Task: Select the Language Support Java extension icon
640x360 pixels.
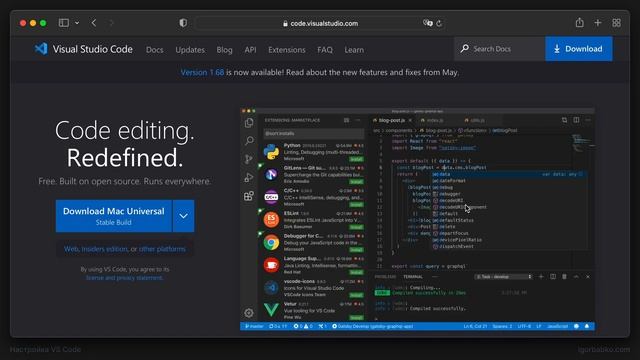Action: click(x=271, y=265)
